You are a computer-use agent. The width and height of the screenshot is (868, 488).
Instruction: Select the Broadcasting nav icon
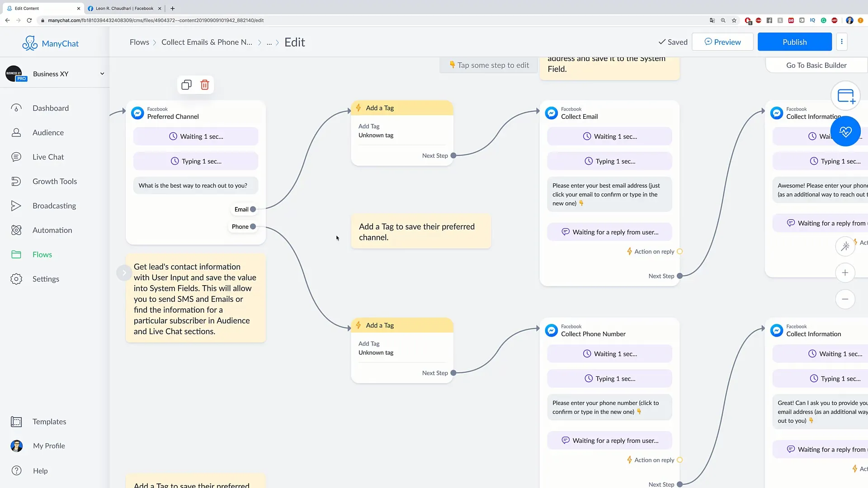pyautogui.click(x=16, y=206)
